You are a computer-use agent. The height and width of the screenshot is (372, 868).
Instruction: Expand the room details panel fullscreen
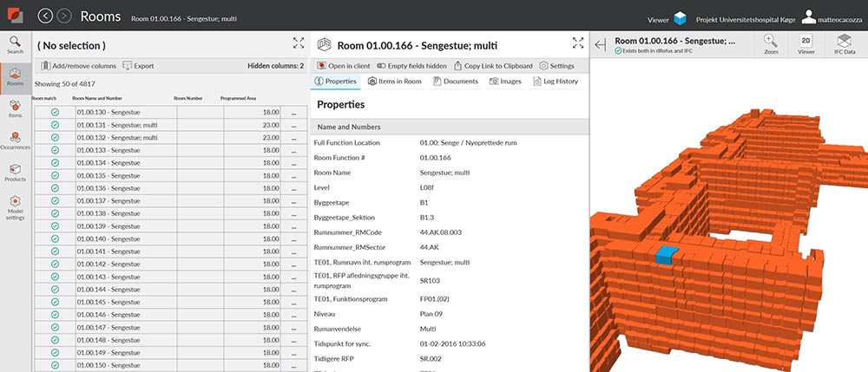[578, 43]
